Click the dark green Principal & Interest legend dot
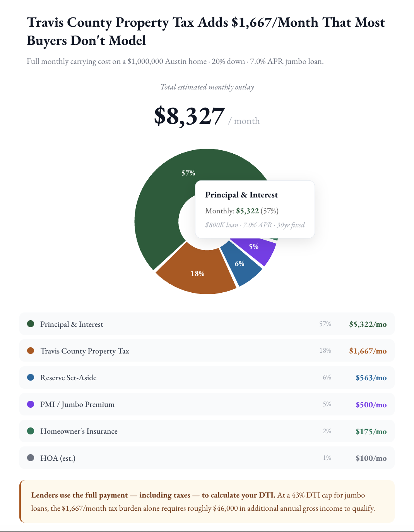The height and width of the screenshot is (532, 414). (x=31, y=324)
